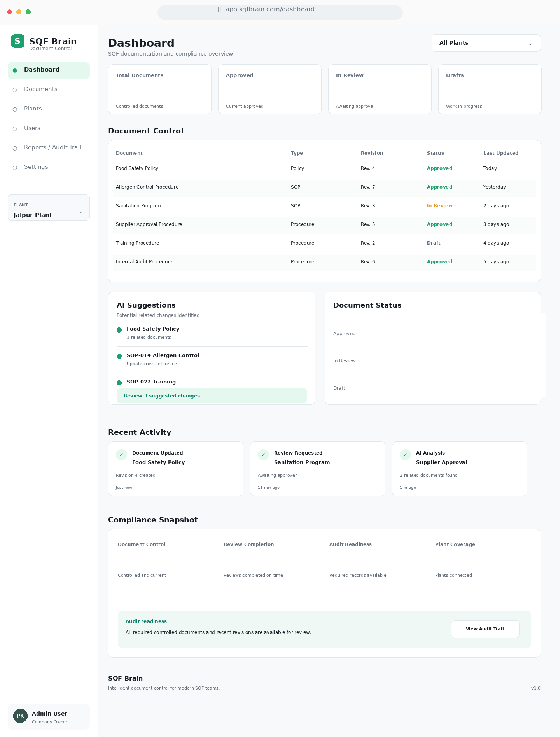This screenshot has height=737, width=560.
Task: Click the checkmark icon on Document Updated card
Action: click(x=121, y=455)
